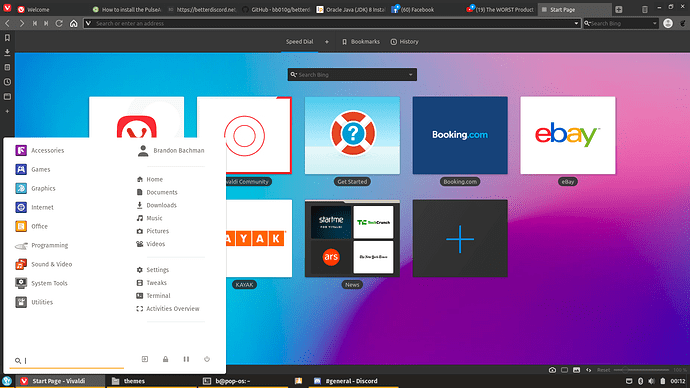
Task: Add a new speed dial tile
Action: pyautogui.click(x=460, y=238)
